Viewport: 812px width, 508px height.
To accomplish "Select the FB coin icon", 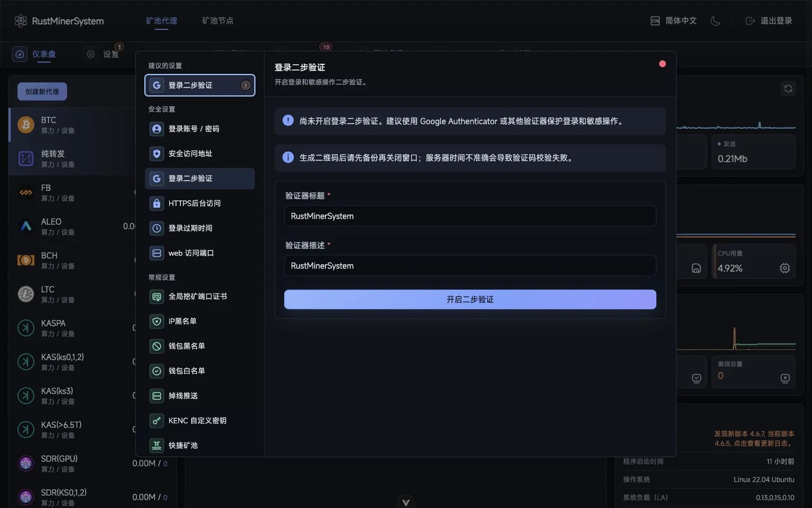I will (x=26, y=192).
